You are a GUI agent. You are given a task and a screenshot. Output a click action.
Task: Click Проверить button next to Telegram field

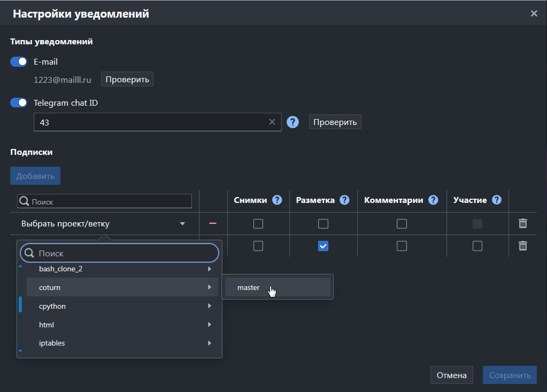(335, 122)
